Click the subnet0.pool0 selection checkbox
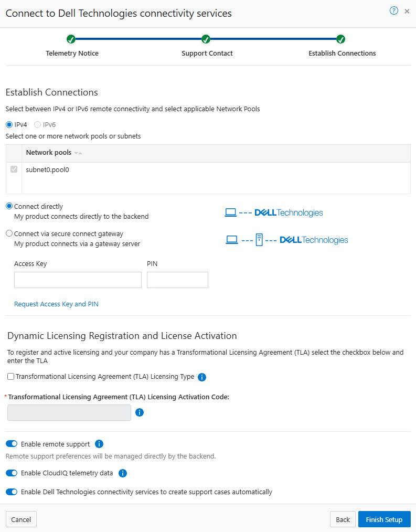 [x=14, y=169]
